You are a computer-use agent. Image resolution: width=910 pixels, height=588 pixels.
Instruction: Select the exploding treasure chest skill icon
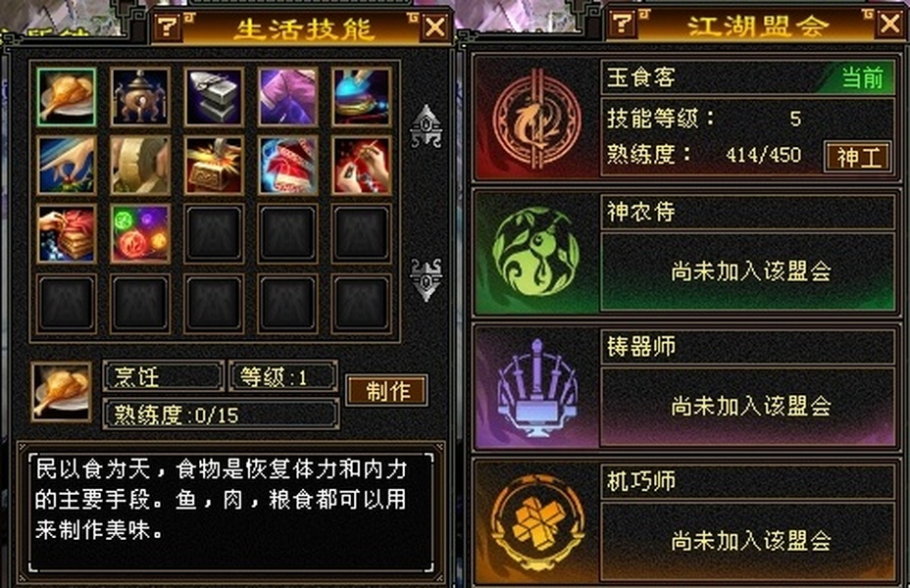(x=214, y=166)
